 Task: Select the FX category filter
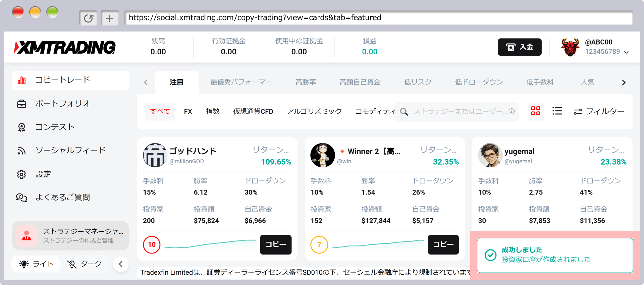(188, 111)
